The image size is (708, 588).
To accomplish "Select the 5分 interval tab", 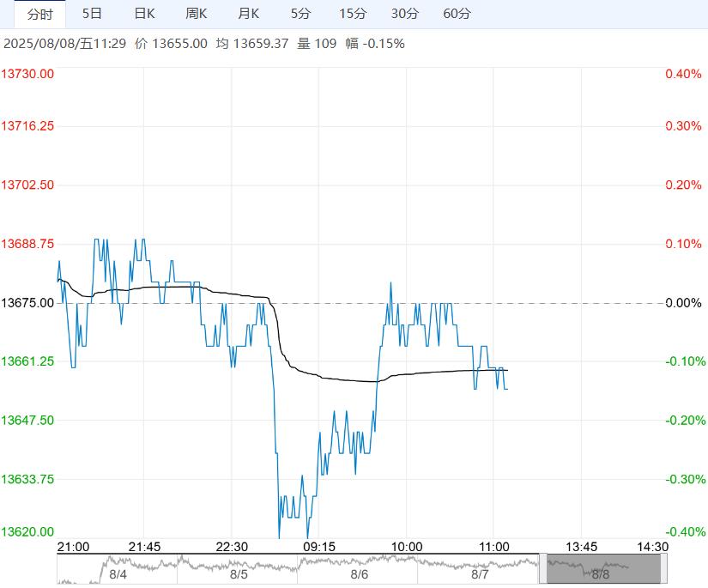I will point(301,14).
